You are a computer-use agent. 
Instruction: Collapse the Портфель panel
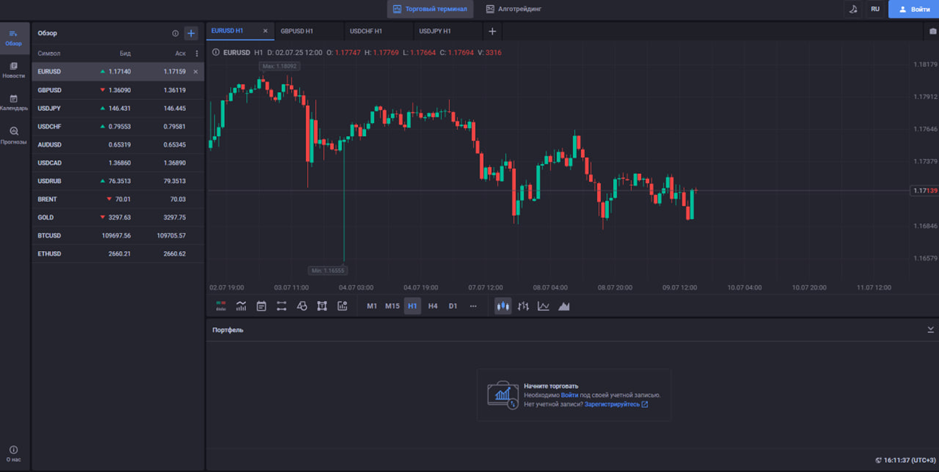(x=931, y=330)
